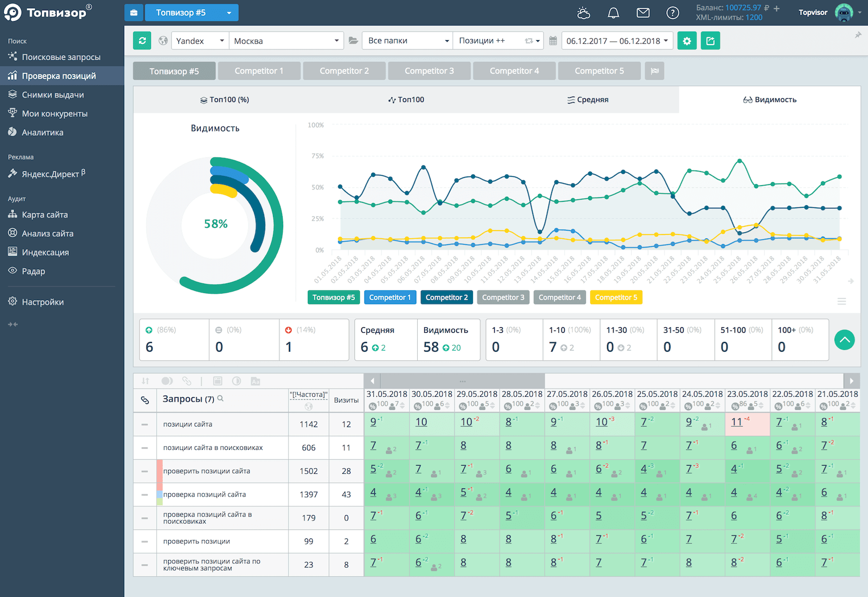Image resolution: width=868 pixels, height=597 pixels.
Task: Expand the user menu arrow beside avatar
Action: (860, 12)
